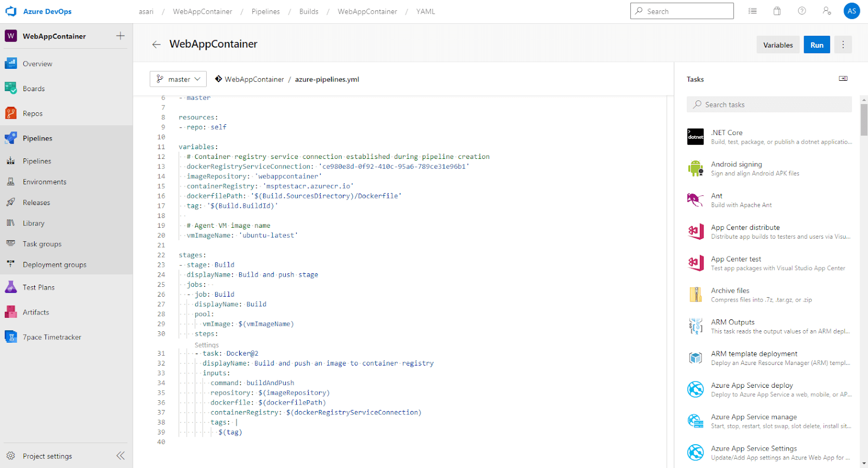Open Boards hub icon
The image size is (868, 468).
pyautogui.click(x=11, y=88)
